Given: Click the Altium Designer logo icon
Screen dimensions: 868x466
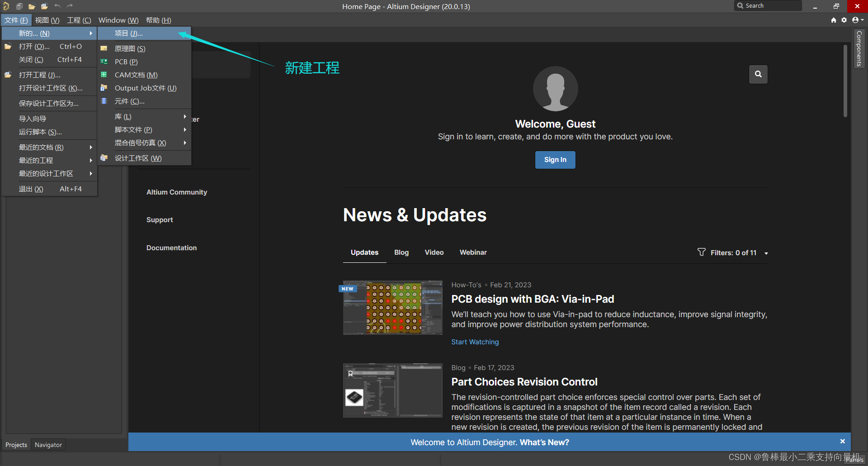Looking at the screenshot, I should tap(6, 6).
